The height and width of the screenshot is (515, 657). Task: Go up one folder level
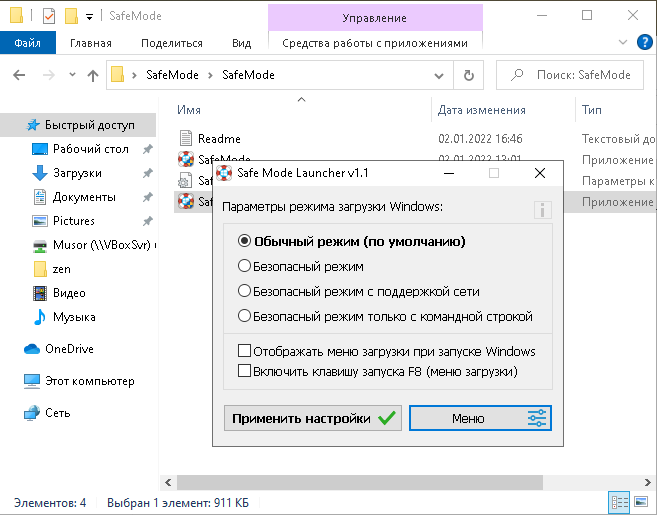click(x=93, y=75)
